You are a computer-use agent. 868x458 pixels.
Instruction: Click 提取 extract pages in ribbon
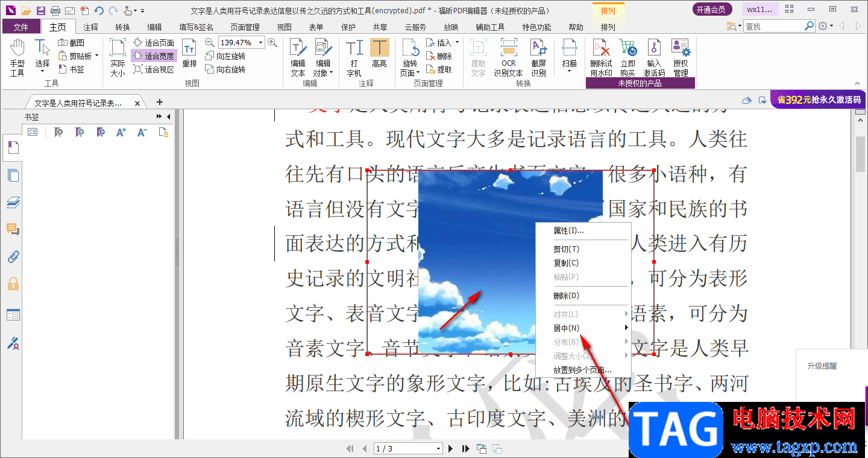pyautogui.click(x=439, y=69)
